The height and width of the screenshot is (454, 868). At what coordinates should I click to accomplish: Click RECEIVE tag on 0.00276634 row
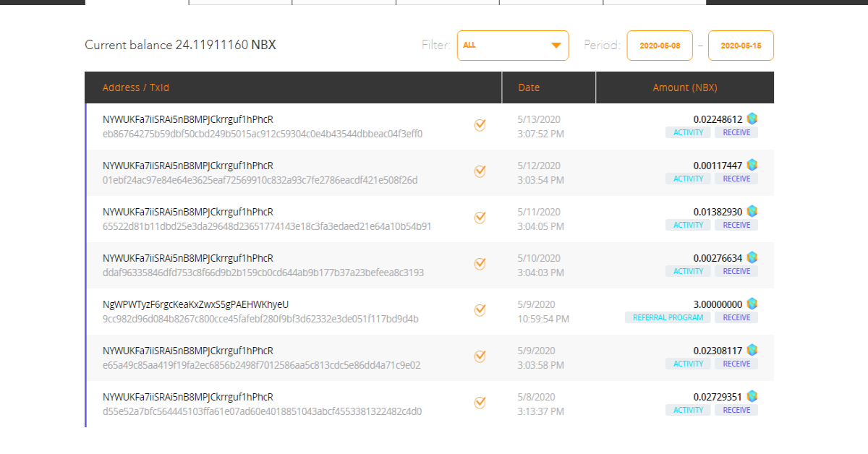tap(736, 271)
